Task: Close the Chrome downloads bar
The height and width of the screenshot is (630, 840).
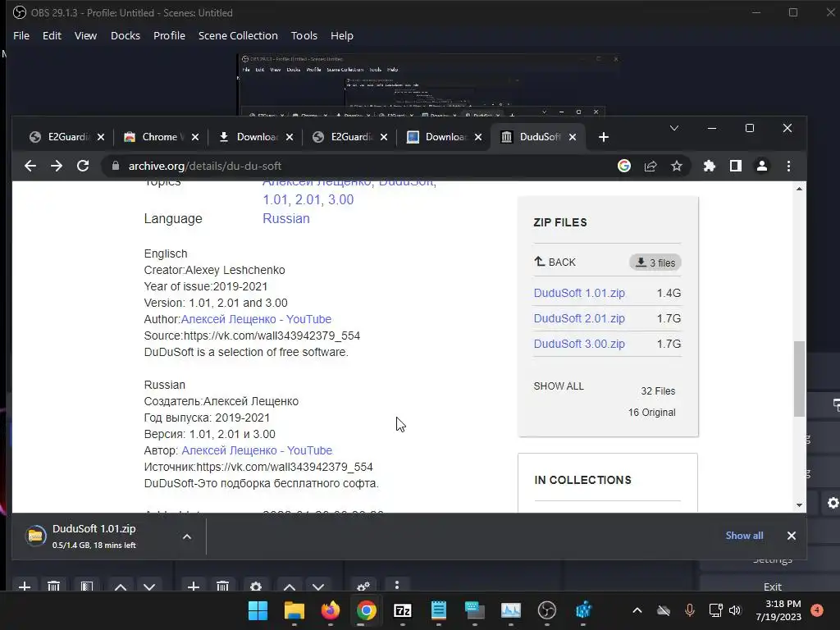Action: 792,536
